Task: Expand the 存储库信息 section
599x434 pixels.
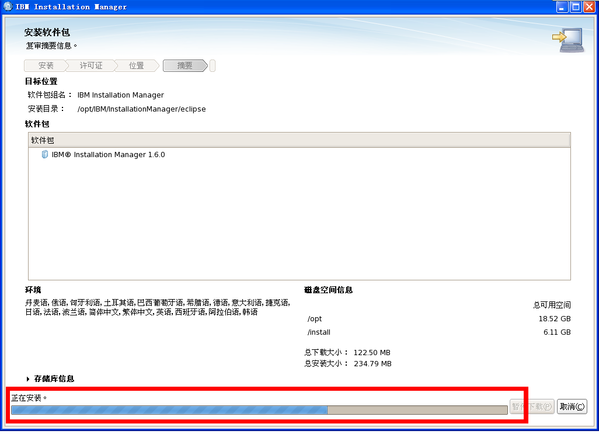Action: pos(28,379)
